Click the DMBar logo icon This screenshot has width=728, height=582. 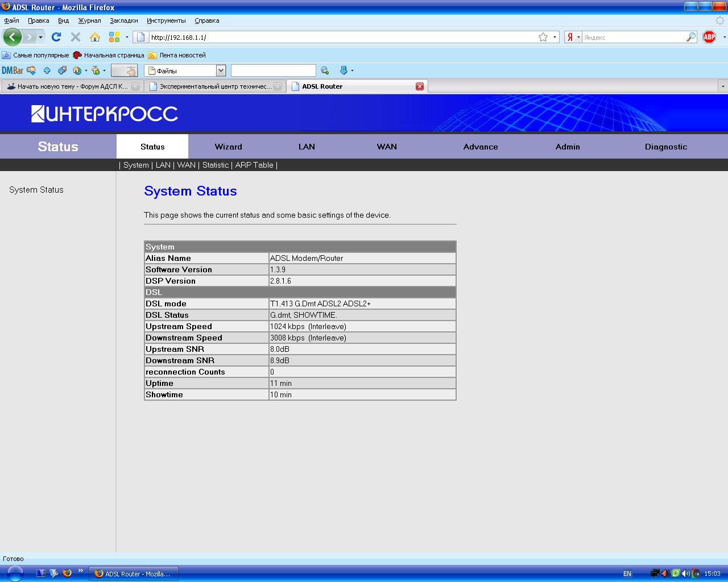point(12,70)
